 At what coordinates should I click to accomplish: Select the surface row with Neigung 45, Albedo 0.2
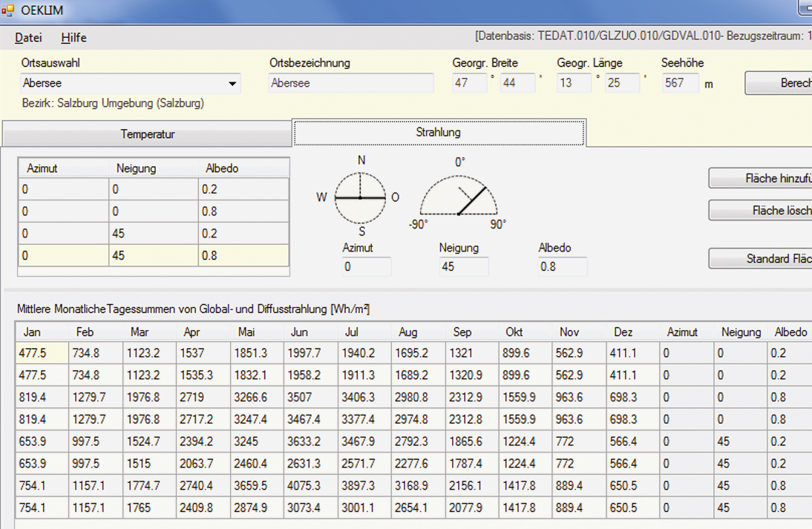pyautogui.click(x=153, y=234)
